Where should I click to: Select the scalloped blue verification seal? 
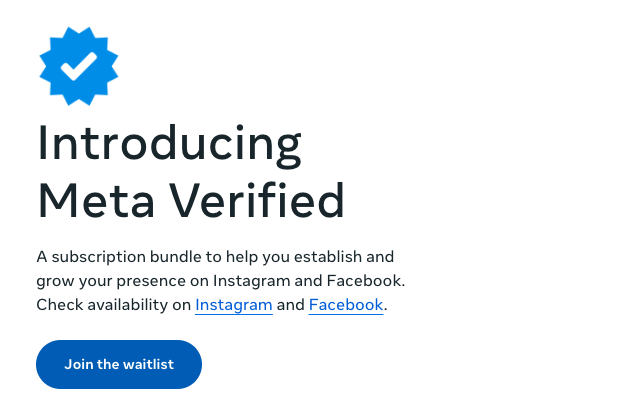(78, 66)
